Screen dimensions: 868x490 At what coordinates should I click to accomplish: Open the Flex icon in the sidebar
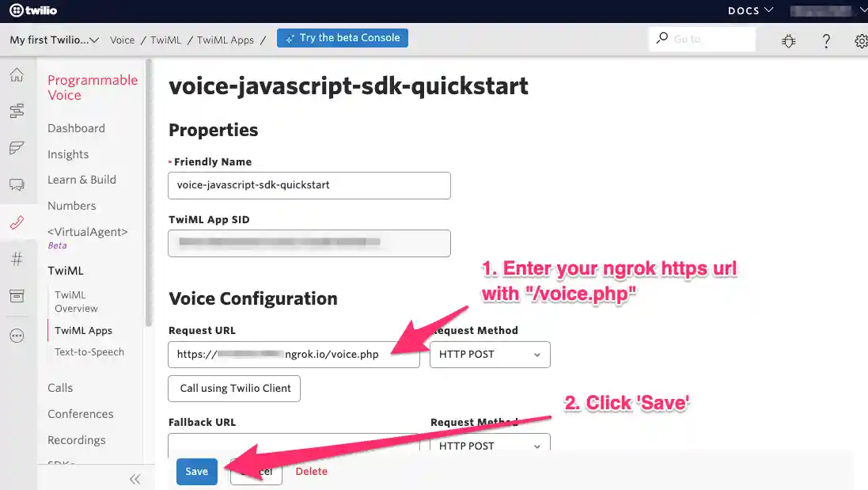(x=17, y=147)
